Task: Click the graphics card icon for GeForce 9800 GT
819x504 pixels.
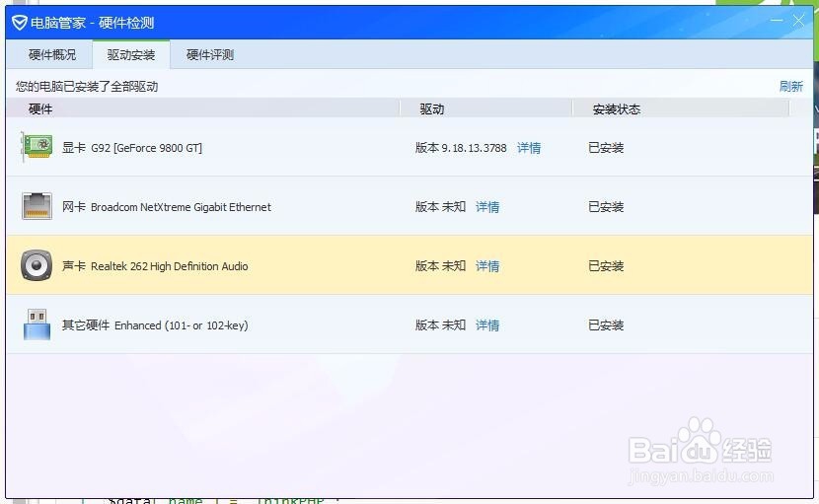Action: [x=37, y=147]
